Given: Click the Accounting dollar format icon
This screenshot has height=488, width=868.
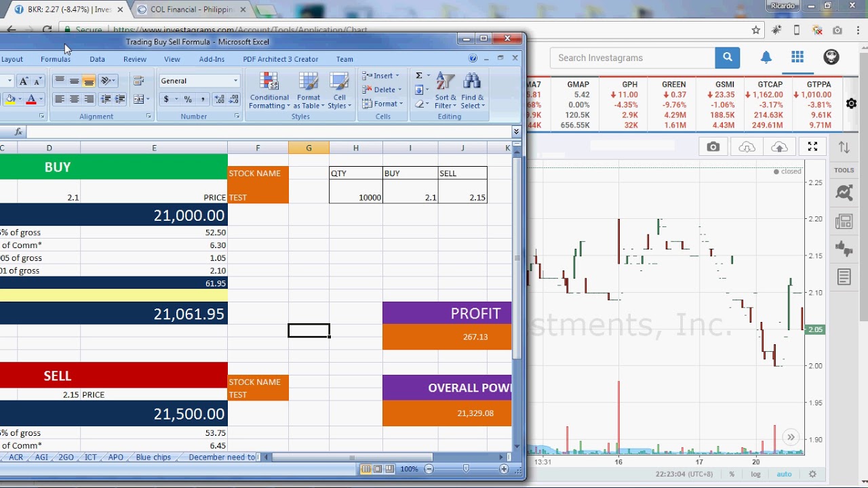Looking at the screenshot, I should pyautogui.click(x=166, y=100).
